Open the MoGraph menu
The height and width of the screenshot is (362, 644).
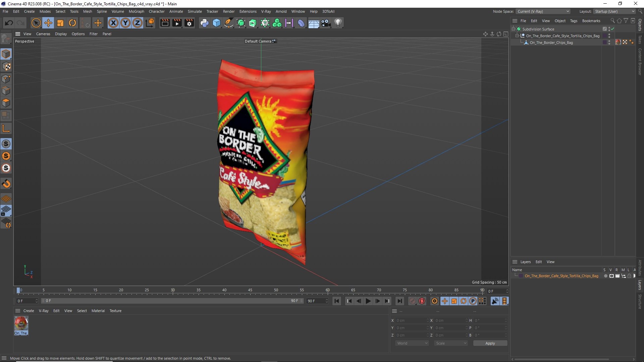(x=136, y=11)
